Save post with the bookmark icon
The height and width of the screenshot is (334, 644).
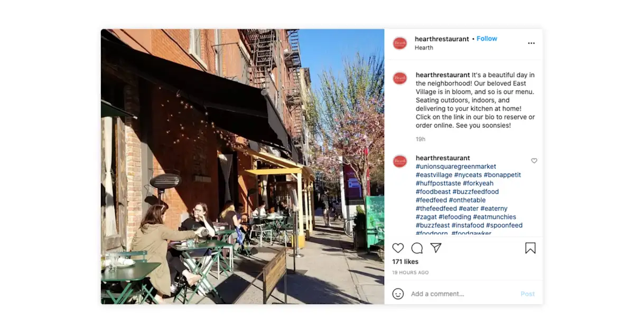click(x=530, y=248)
